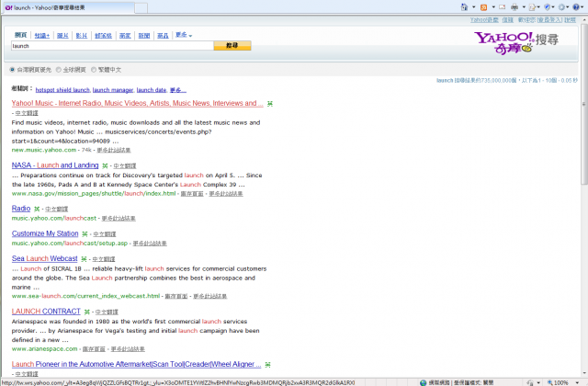Click the Yahoo favicon on the browser tab

pos(8,7)
